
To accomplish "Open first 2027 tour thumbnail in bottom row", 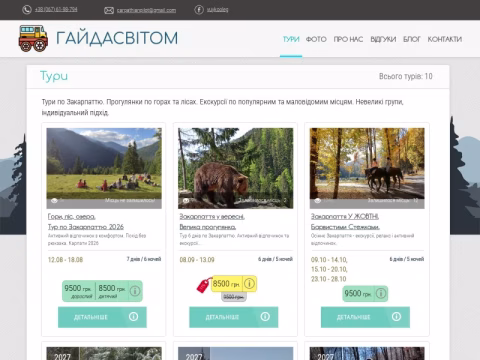I will 104,353.
